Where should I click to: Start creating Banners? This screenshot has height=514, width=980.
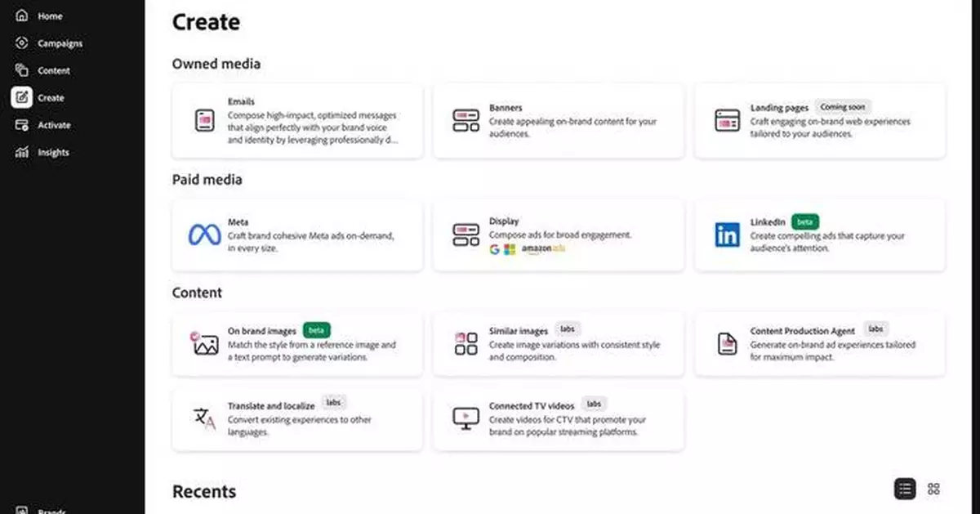coord(558,122)
